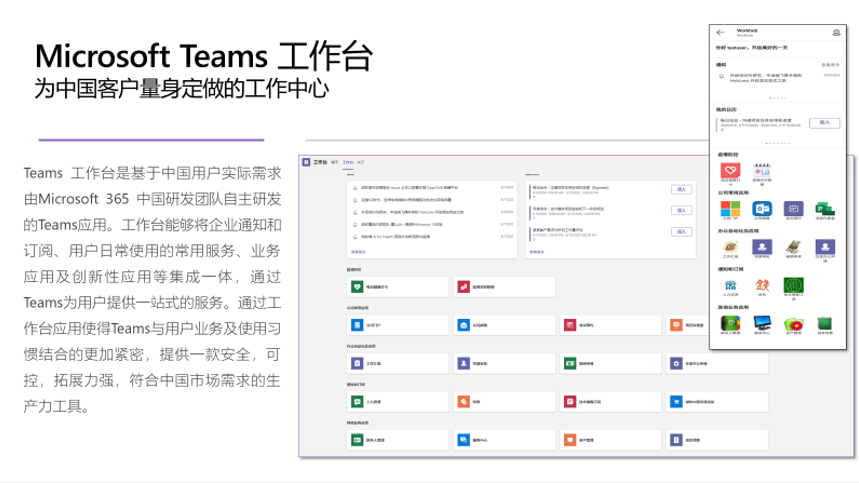Tap the banknote reimbursement icon on mobile
Screen dimensions: 859x483
(x=793, y=247)
